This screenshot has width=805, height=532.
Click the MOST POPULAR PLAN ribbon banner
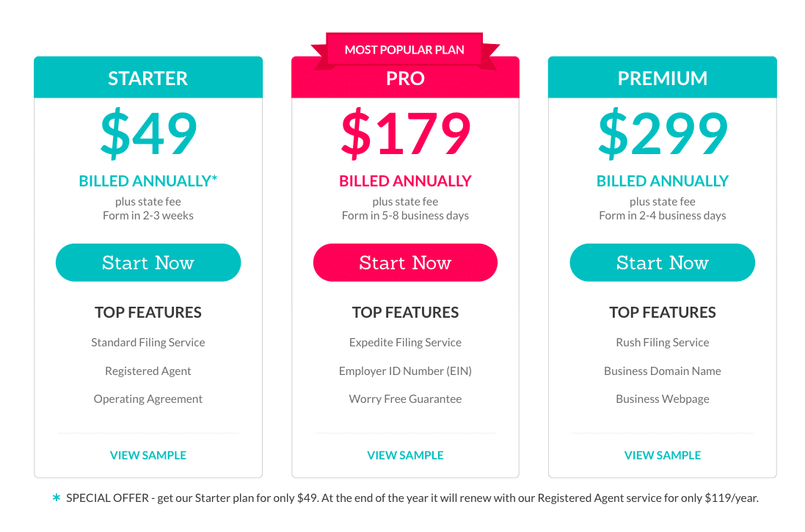pos(404,50)
